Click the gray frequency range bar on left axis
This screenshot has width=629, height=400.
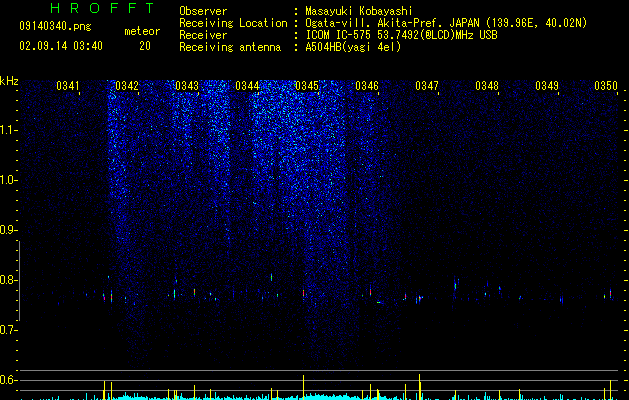click(x=20, y=280)
